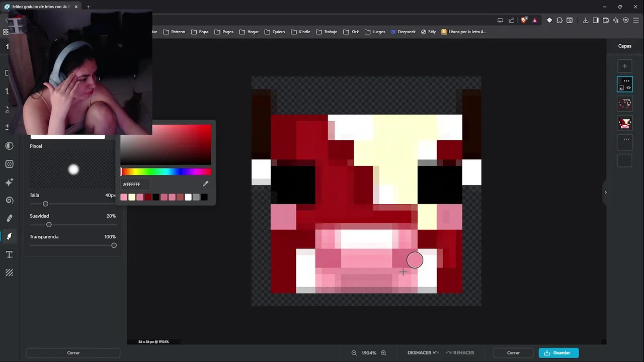The height and width of the screenshot is (362, 644).
Task: Open browser downloads icon
Action: tap(586, 20)
